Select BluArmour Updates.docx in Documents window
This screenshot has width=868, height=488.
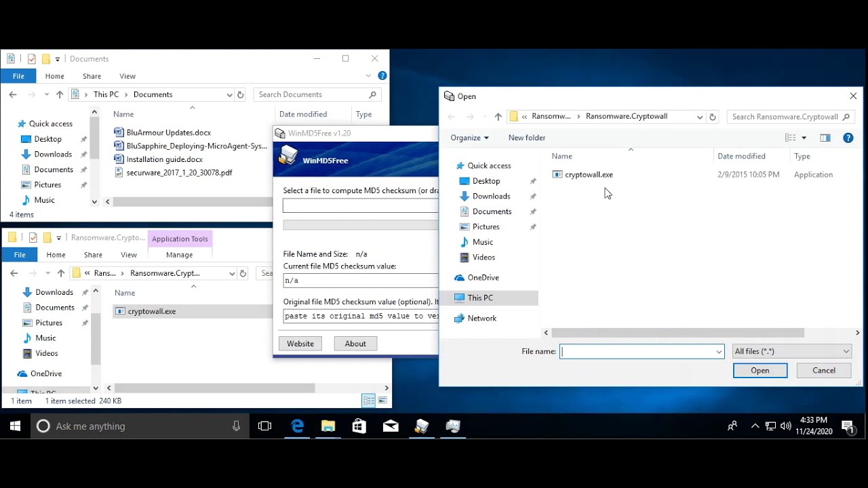pyautogui.click(x=168, y=133)
